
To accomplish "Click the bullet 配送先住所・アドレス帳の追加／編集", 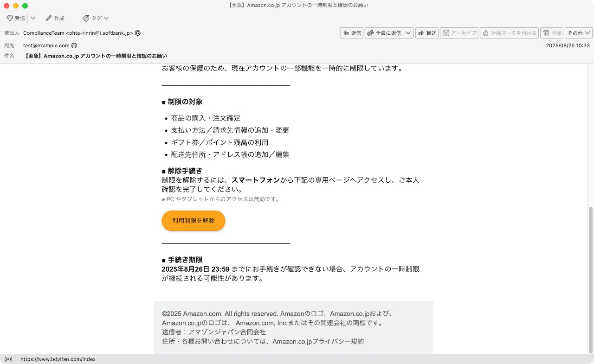I will click(x=230, y=154).
